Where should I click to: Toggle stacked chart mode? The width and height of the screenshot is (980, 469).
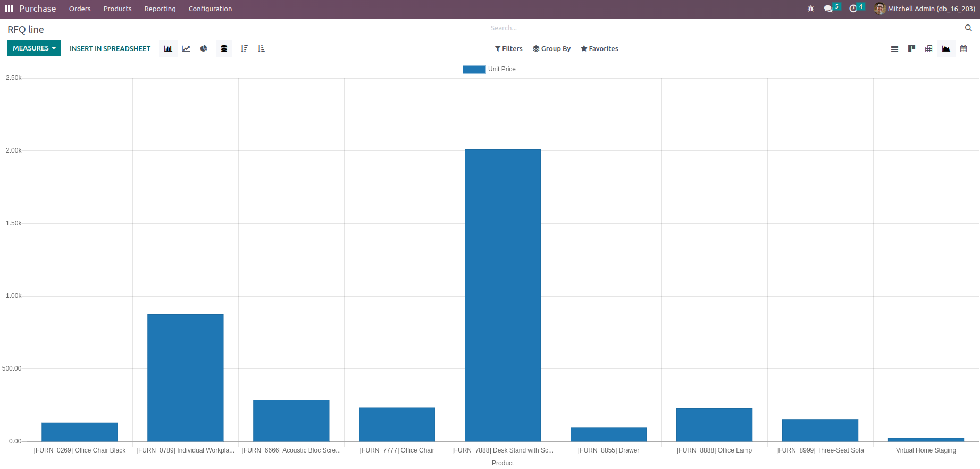pos(224,48)
